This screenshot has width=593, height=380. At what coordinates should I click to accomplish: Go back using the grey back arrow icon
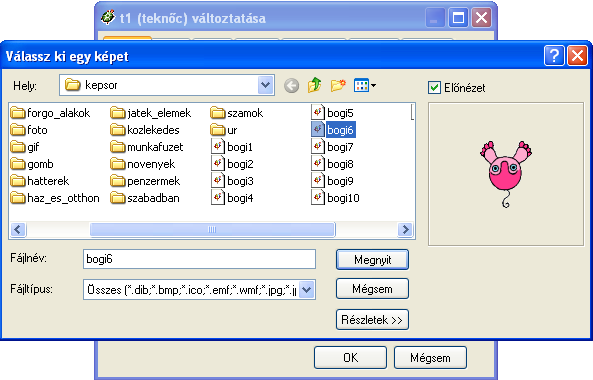(x=292, y=86)
